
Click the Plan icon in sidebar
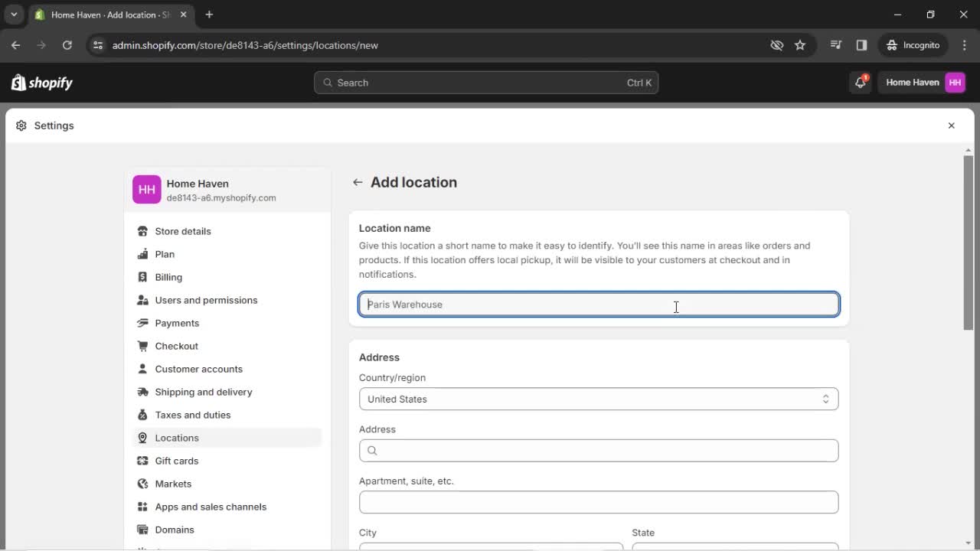click(x=142, y=254)
